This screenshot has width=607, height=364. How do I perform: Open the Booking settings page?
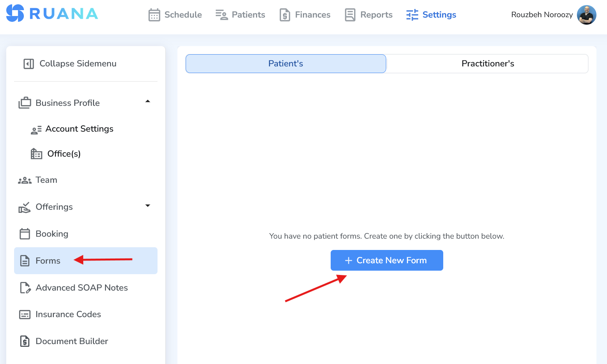click(52, 234)
